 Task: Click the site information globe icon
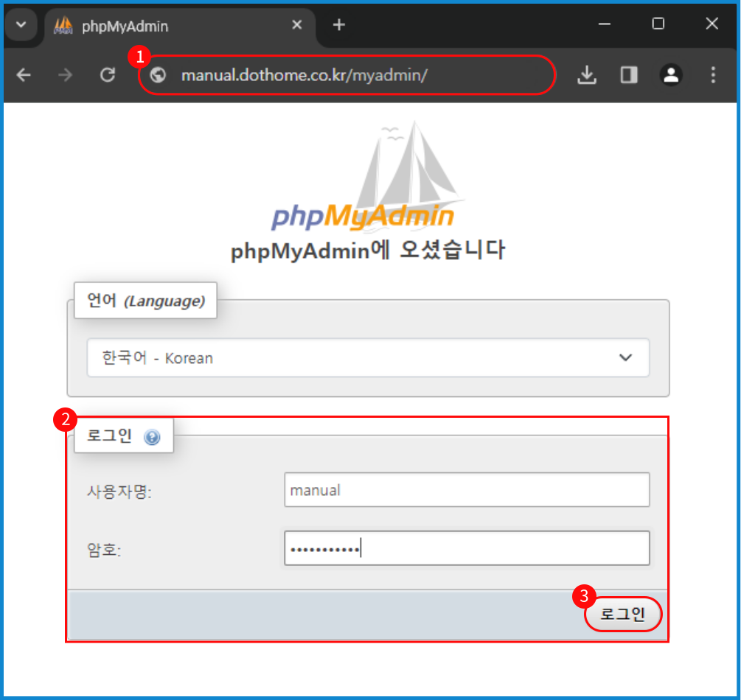157,74
